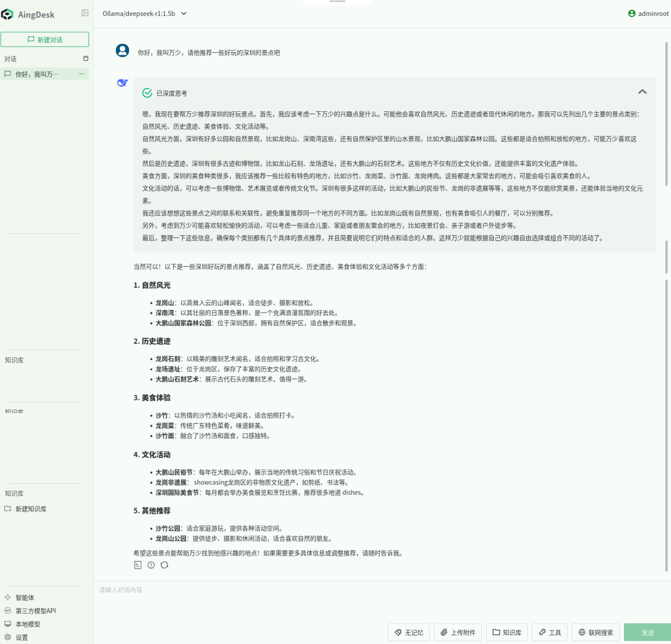Image resolution: width=671 pixels, height=644 pixels.
Task: Open the three-dot menu of chat 你好，我叫万…
Action: (82, 74)
